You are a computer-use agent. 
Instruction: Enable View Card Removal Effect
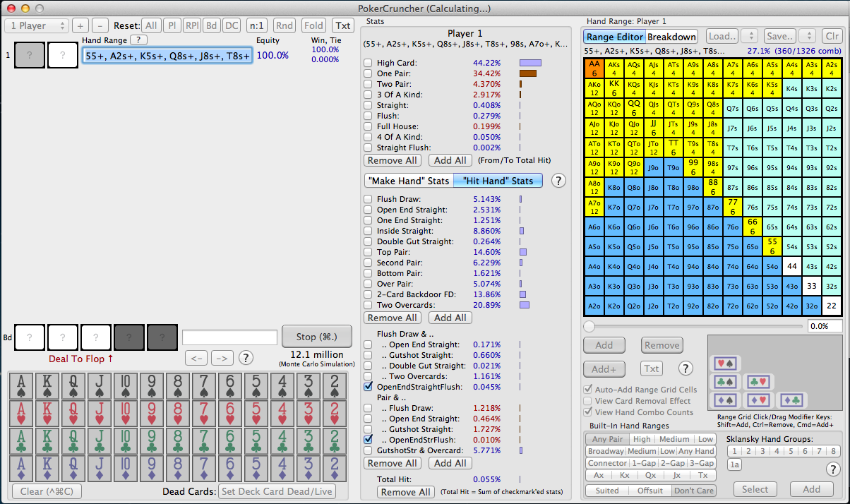pyautogui.click(x=588, y=401)
